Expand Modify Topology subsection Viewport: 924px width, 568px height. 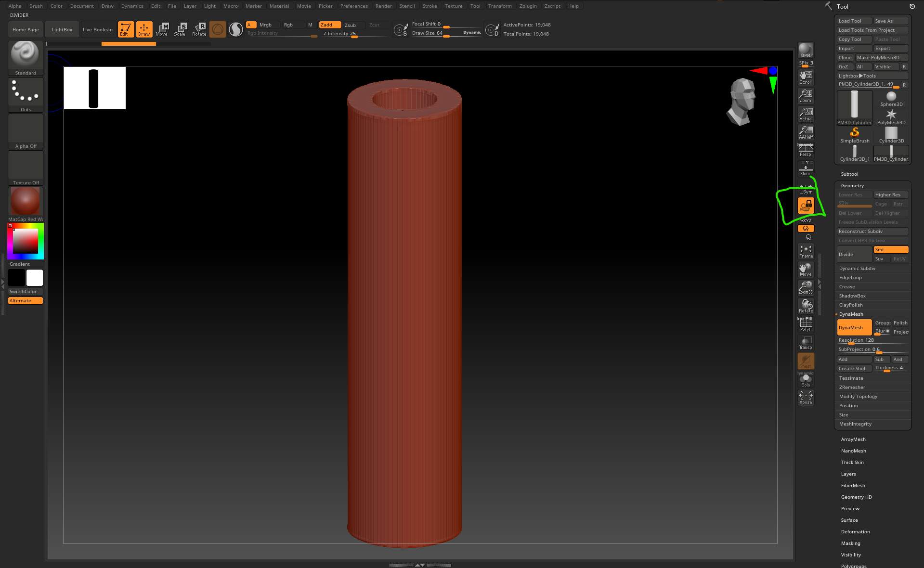[x=858, y=396]
